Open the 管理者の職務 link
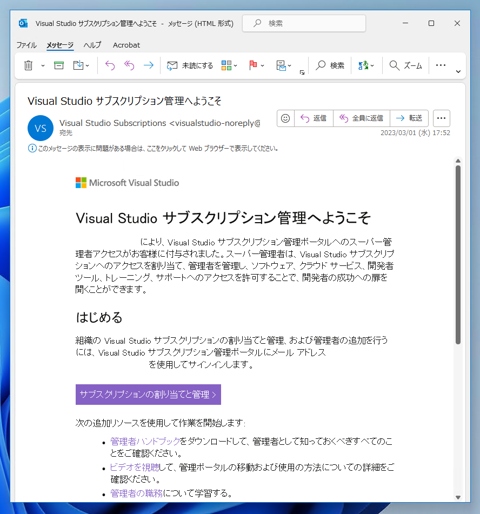 137,493
